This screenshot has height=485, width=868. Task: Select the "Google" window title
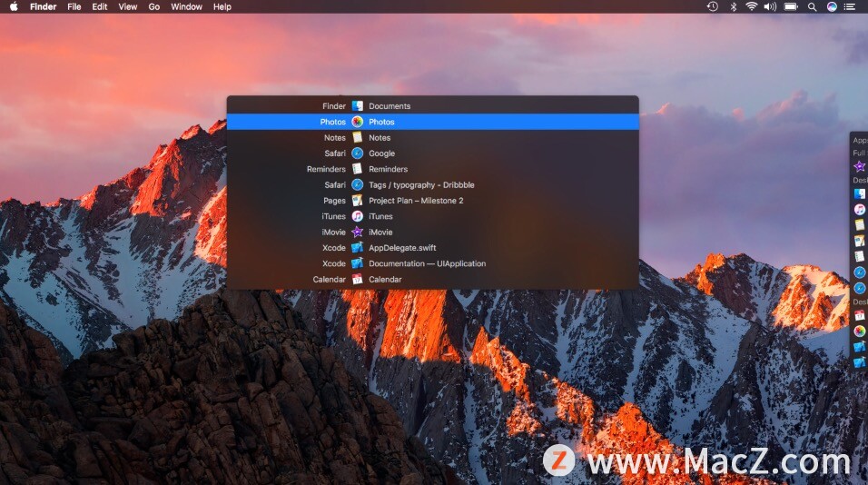[x=382, y=153]
